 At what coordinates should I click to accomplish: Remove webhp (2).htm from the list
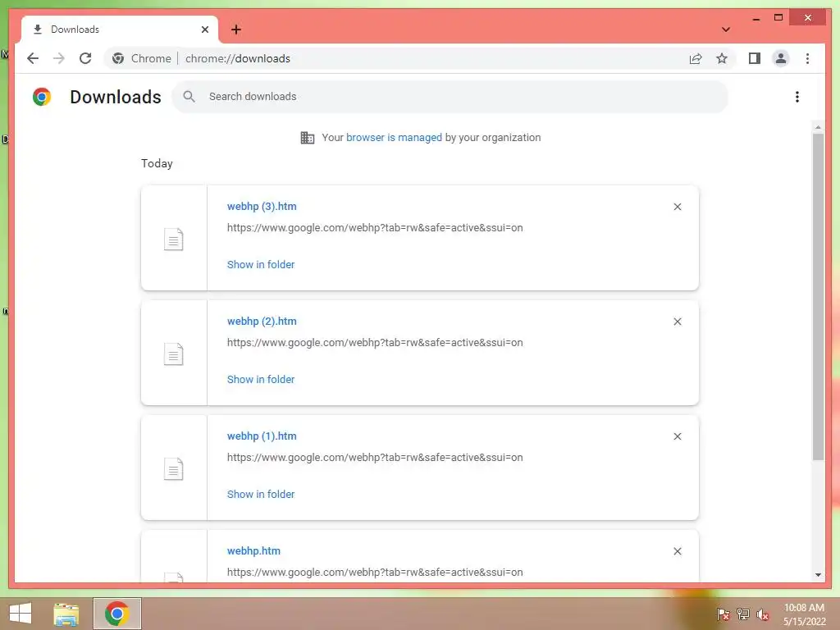[677, 322]
